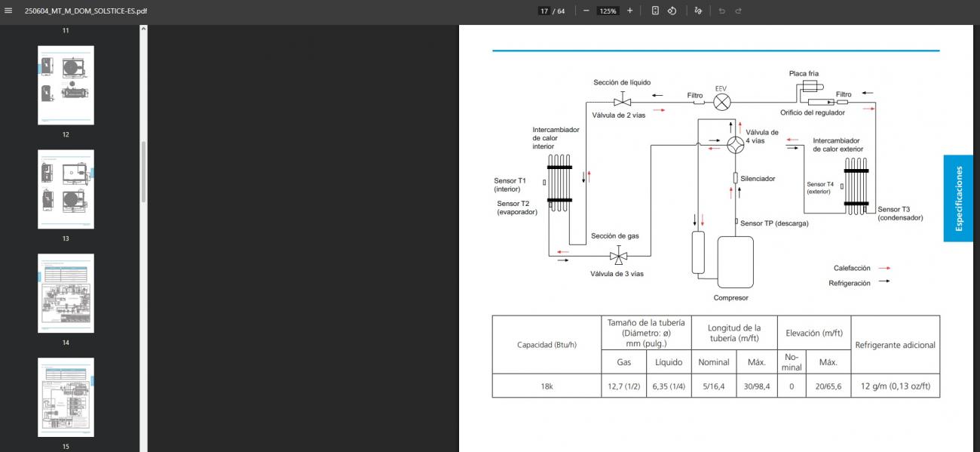The height and width of the screenshot is (452, 980).
Task: Rotate the document counterclockwise
Action: tap(672, 11)
